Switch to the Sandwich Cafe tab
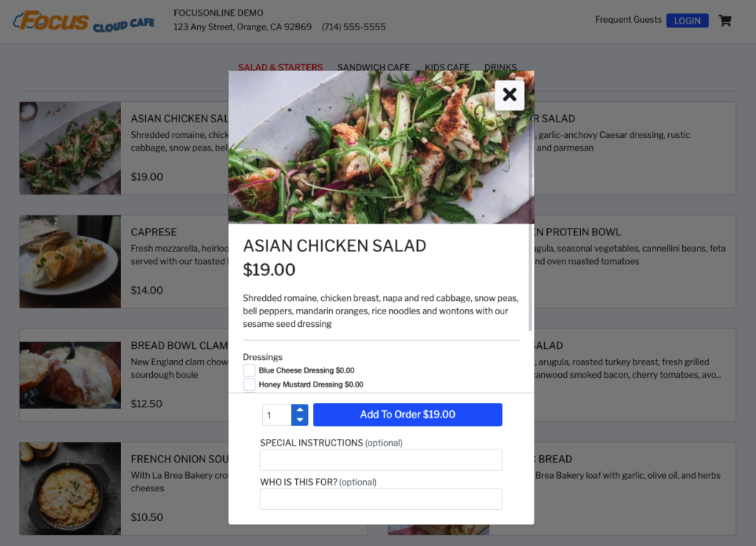This screenshot has width=756, height=546. coord(373,67)
